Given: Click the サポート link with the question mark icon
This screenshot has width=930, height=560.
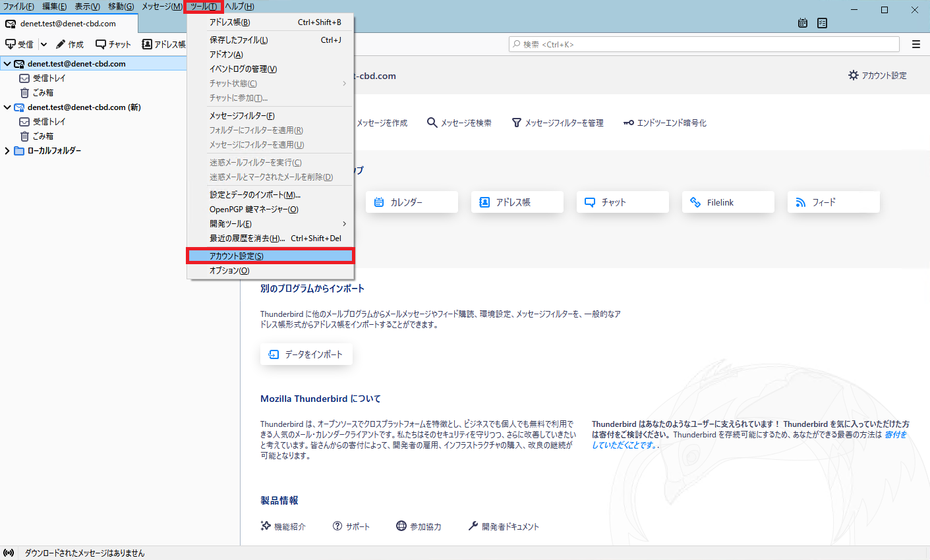Looking at the screenshot, I should tap(351, 526).
